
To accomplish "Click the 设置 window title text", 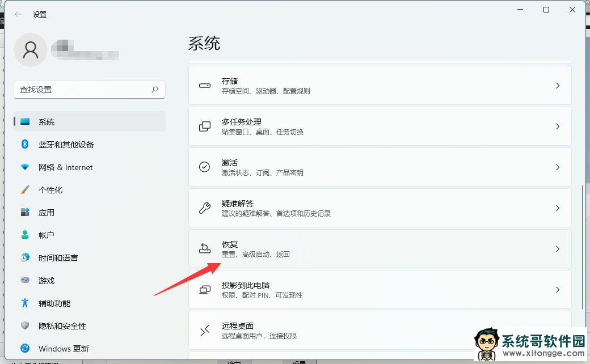I will click(40, 14).
